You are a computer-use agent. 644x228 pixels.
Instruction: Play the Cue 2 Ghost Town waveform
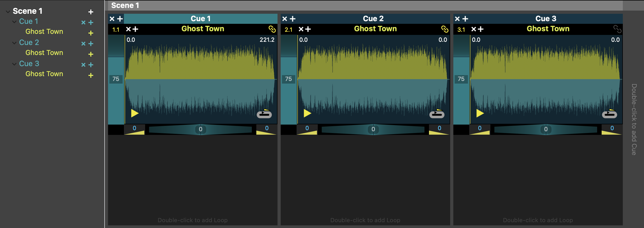307,113
